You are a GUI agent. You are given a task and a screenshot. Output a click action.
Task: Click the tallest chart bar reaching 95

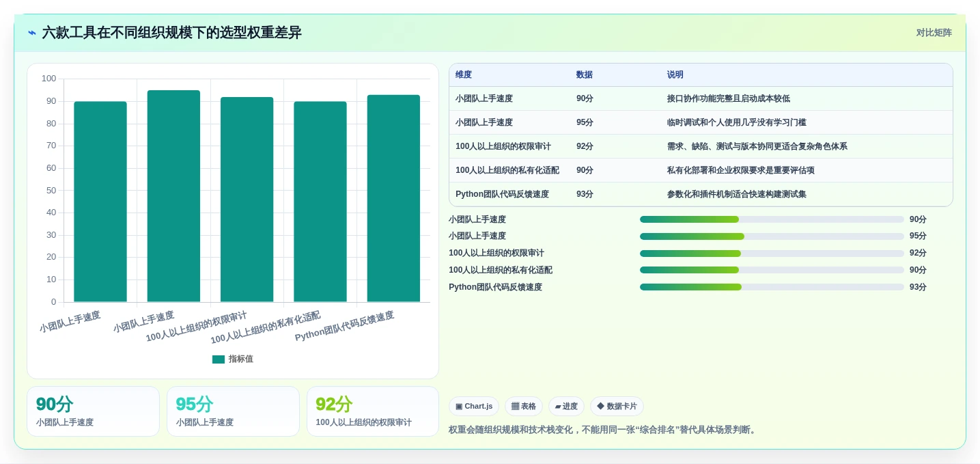(x=173, y=196)
